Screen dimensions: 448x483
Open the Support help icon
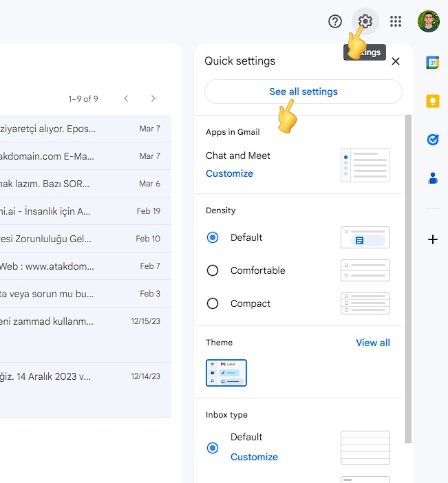click(x=335, y=21)
